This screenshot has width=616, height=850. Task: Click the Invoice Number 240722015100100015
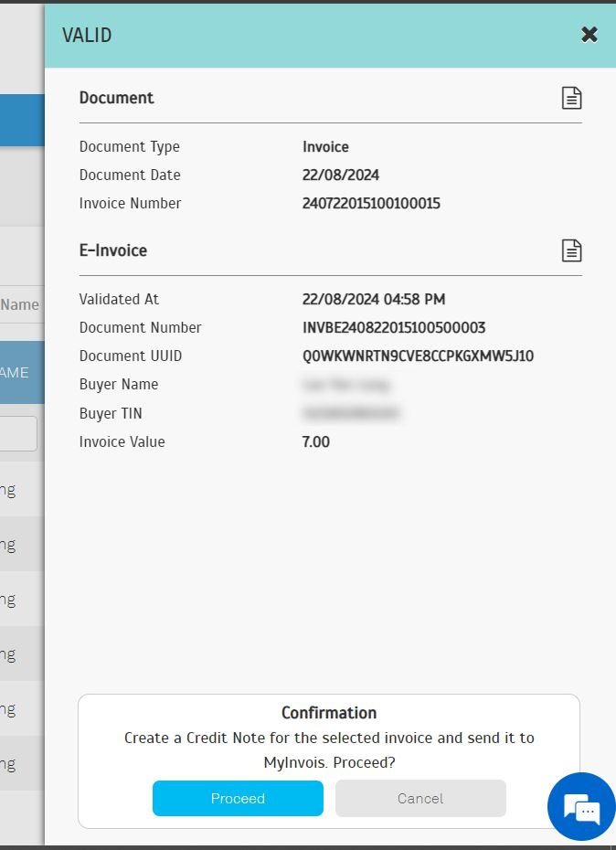tap(371, 203)
